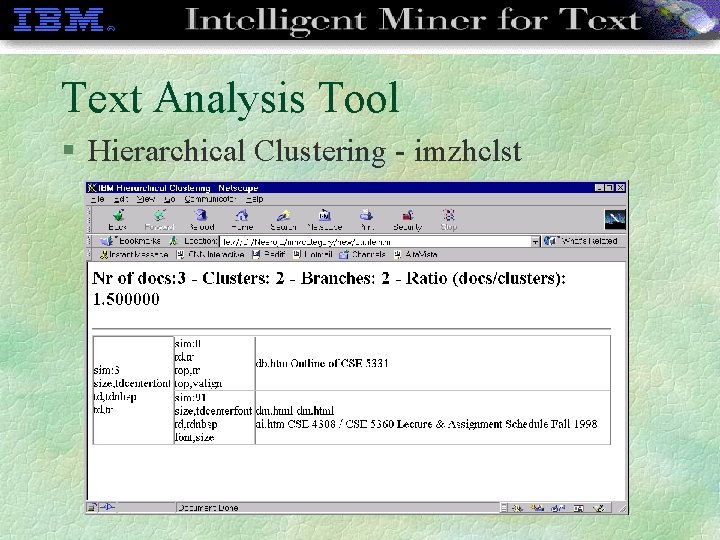Maximize the Netscape window
Screen dimensions: 720x540
tap(609, 188)
